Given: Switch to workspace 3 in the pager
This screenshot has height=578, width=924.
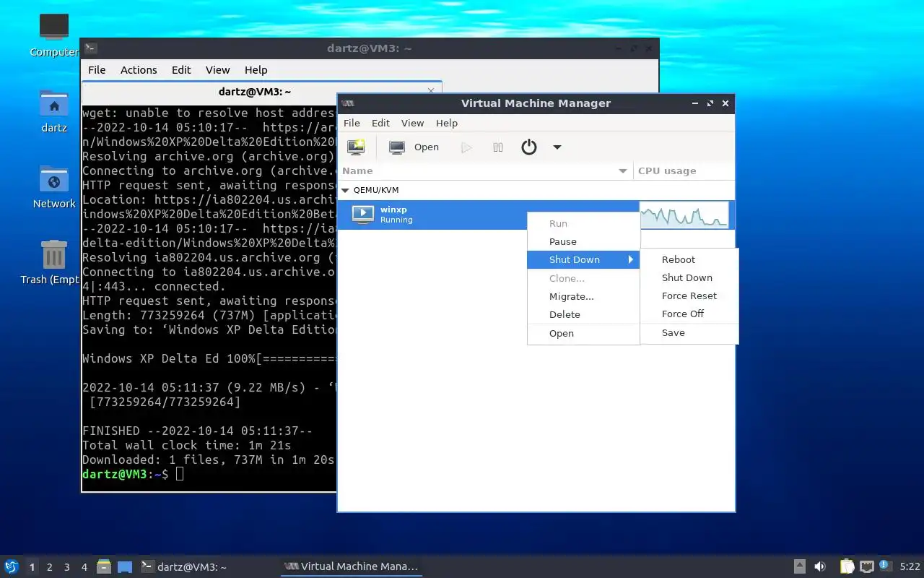Looking at the screenshot, I should 67,567.
